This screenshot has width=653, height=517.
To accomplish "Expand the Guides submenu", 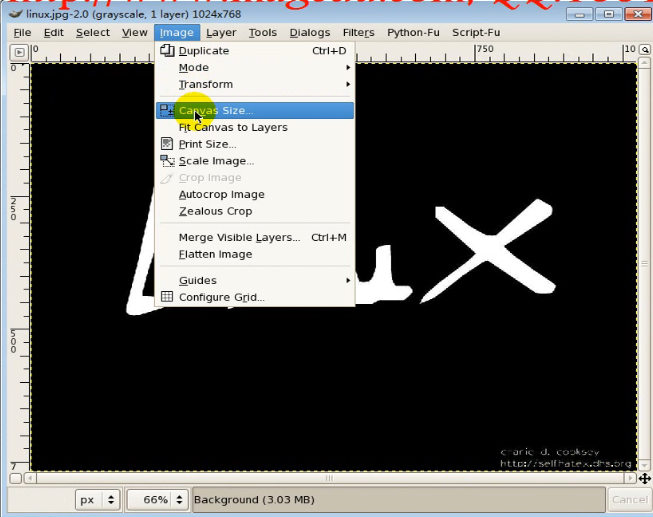I will pyautogui.click(x=255, y=280).
